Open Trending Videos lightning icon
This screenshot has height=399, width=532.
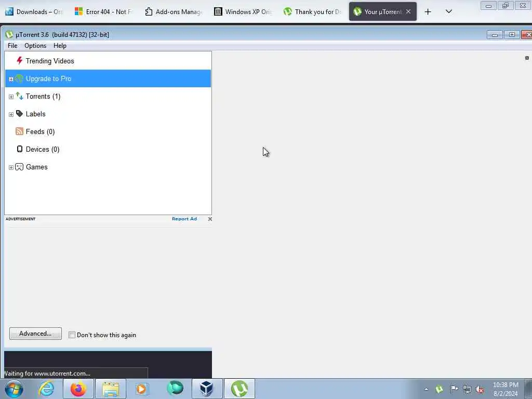pyautogui.click(x=19, y=61)
